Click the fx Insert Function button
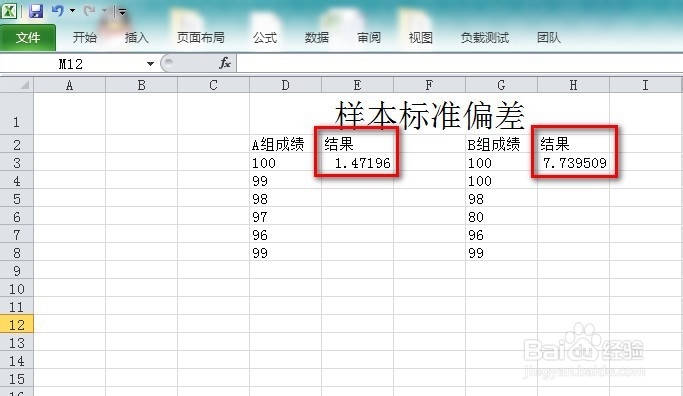683x396 pixels. click(225, 64)
